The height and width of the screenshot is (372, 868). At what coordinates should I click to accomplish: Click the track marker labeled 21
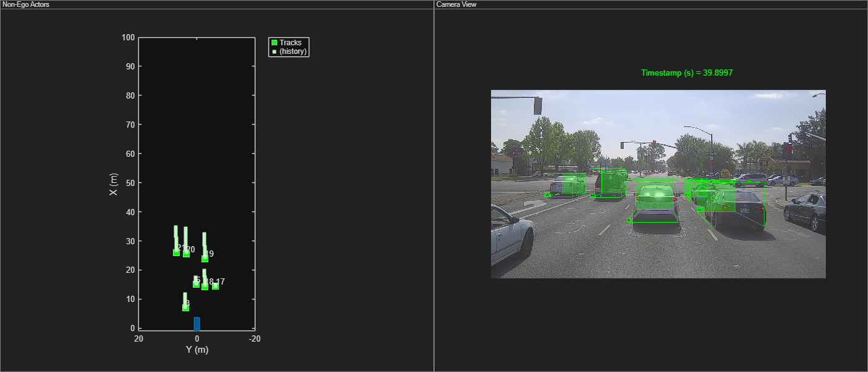(176, 252)
